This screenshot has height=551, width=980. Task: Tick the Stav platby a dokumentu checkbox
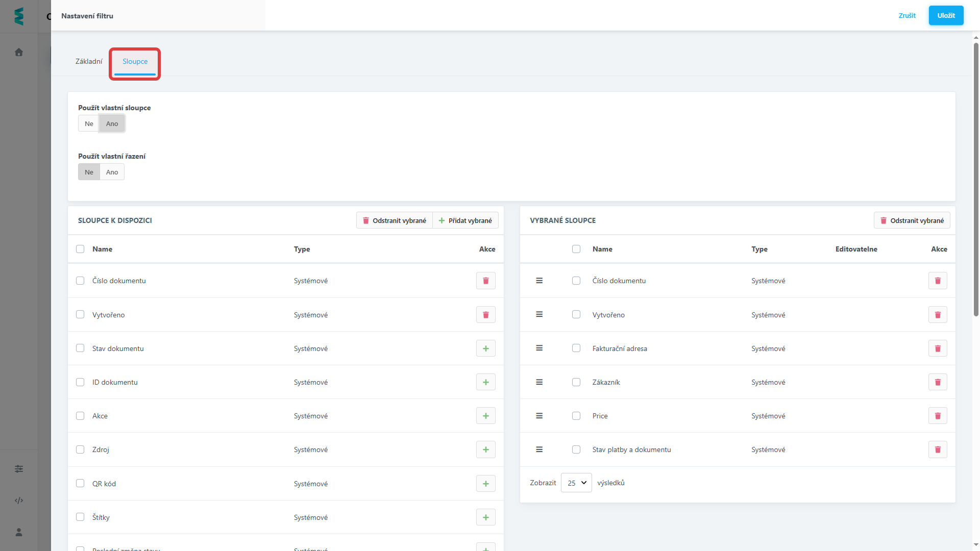click(576, 449)
